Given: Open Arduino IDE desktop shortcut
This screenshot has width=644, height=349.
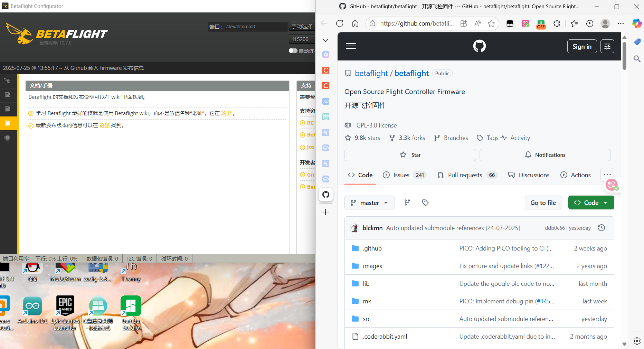Looking at the screenshot, I should pos(32,310).
